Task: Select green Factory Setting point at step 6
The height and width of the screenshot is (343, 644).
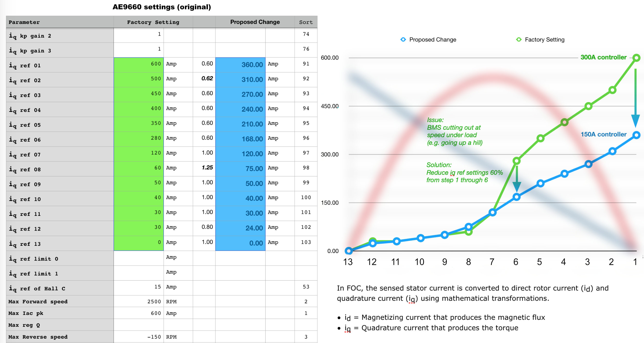Action: tap(516, 161)
